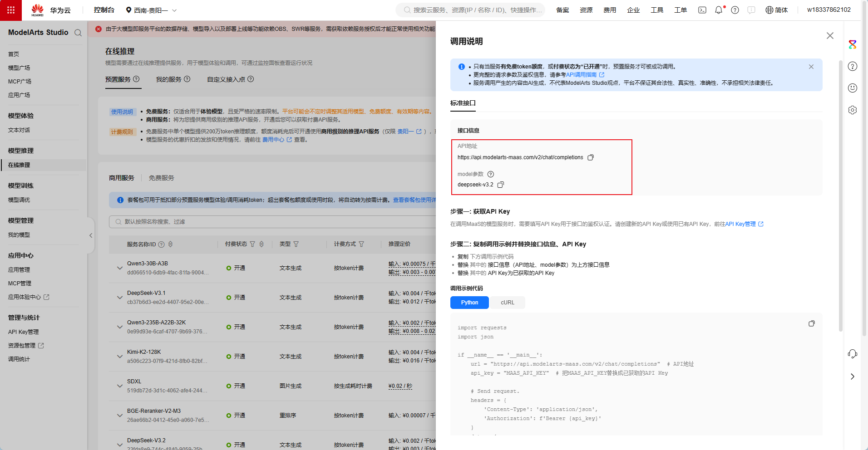The width and height of the screenshot is (868, 450).
Task: Copy the sample code block
Action: (x=812, y=323)
